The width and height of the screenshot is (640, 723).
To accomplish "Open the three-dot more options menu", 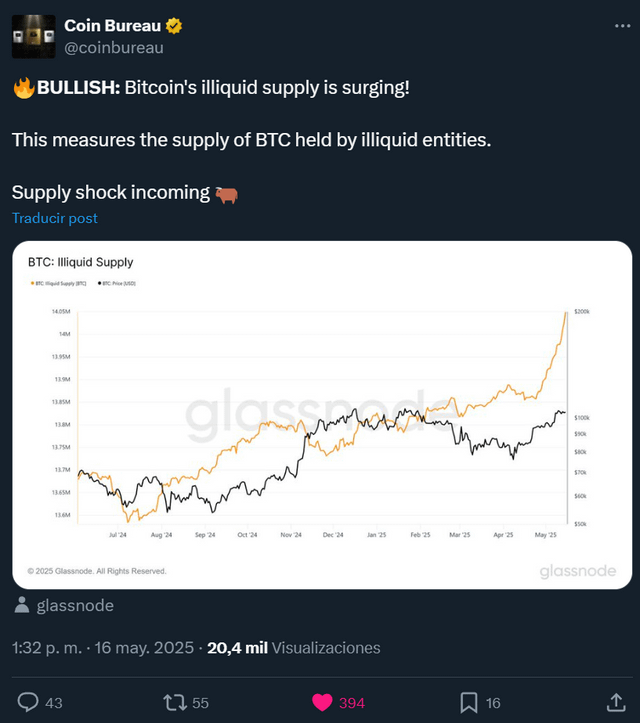I will tap(622, 26).
